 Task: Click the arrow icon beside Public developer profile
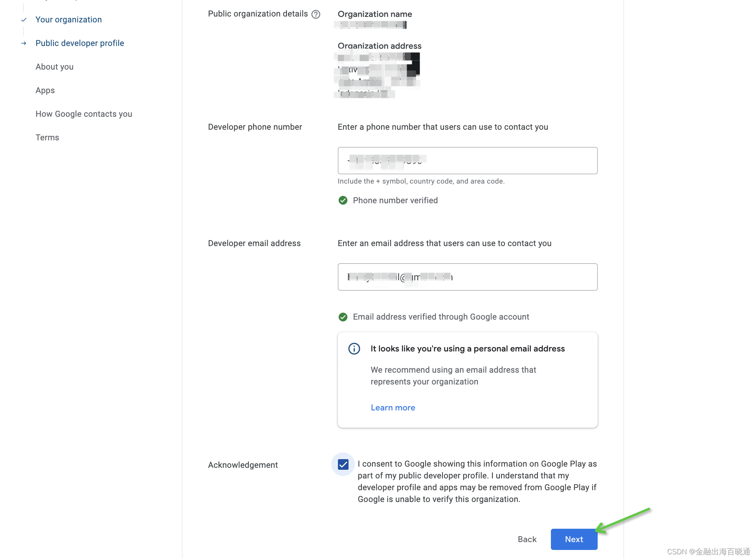[x=24, y=43]
